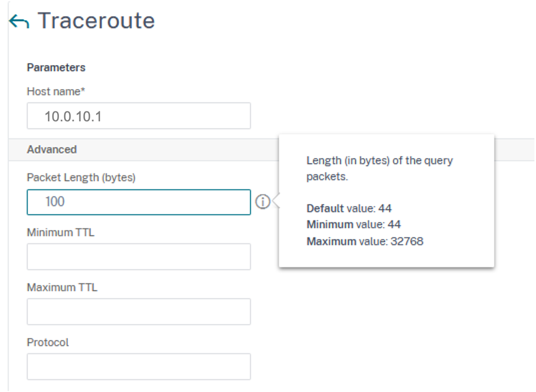536x392 pixels.
Task: Focus the Host name input field
Action: [139, 116]
